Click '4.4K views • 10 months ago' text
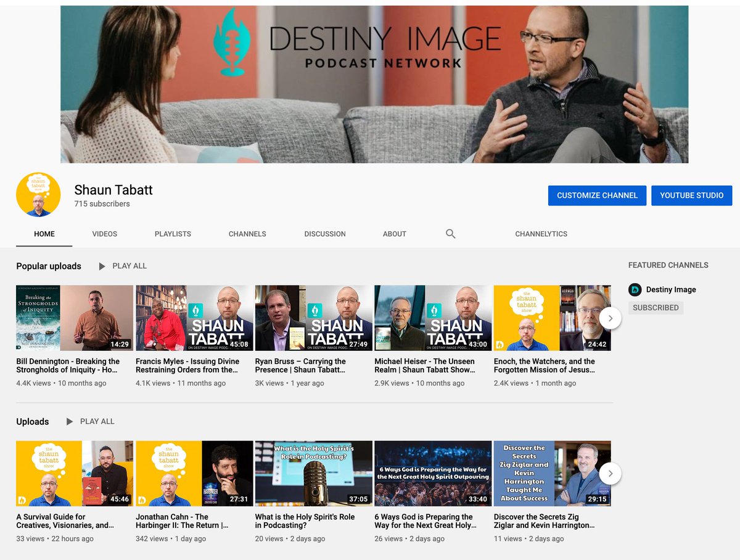740x560 pixels. pyautogui.click(x=61, y=383)
